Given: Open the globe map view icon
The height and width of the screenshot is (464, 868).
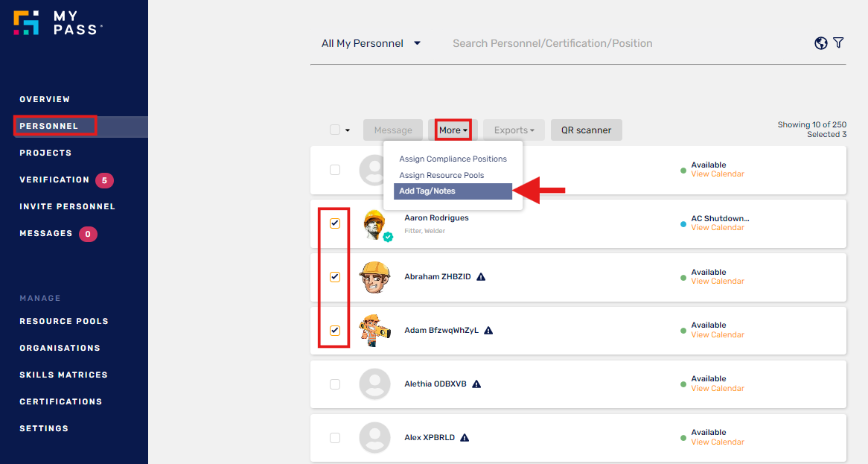Looking at the screenshot, I should click(821, 43).
